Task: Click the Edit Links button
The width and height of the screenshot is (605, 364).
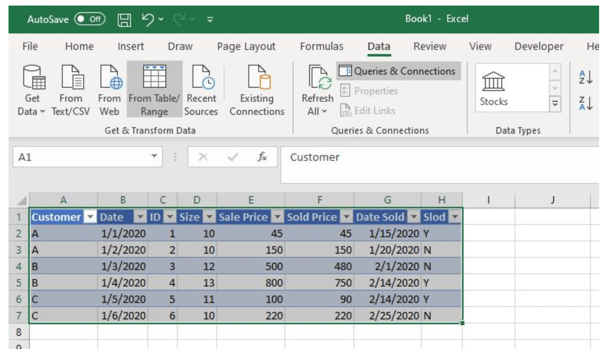Action: click(368, 110)
